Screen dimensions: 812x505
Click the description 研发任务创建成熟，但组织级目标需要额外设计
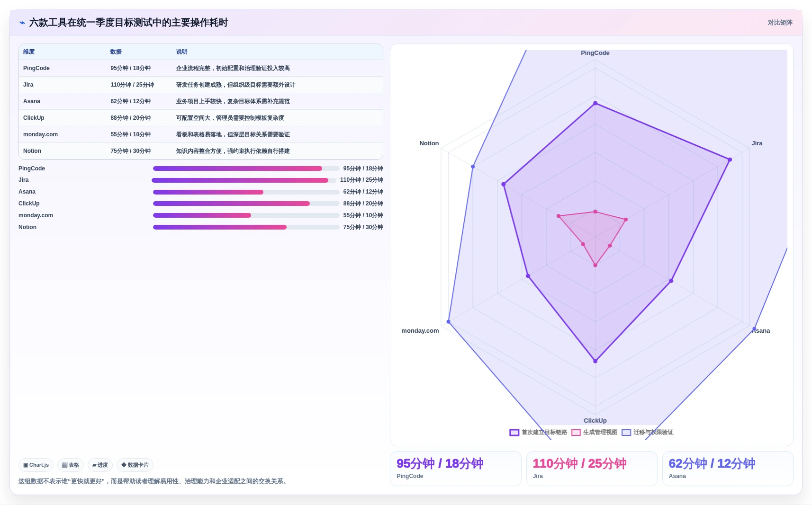pyautogui.click(x=236, y=85)
